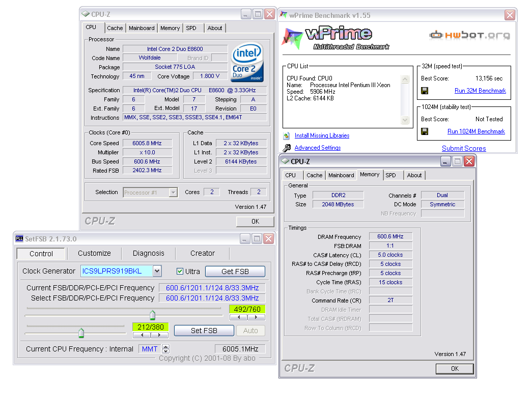
Task: Click OK in the lower CPU-Z Memory window
Action: click(x=455, y=369)
